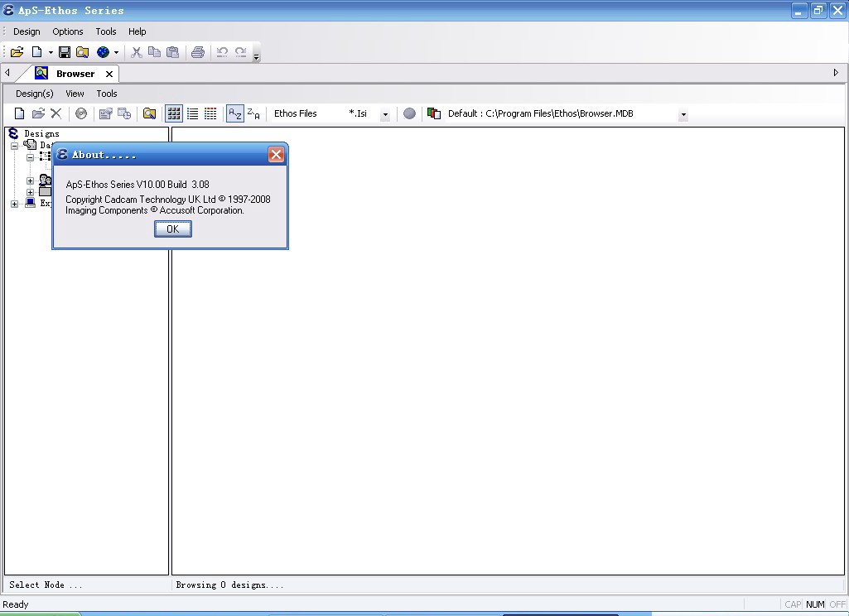This screenshot has height=616, width=849.
Task: Open the Options menu
Action: pos(68,31)
